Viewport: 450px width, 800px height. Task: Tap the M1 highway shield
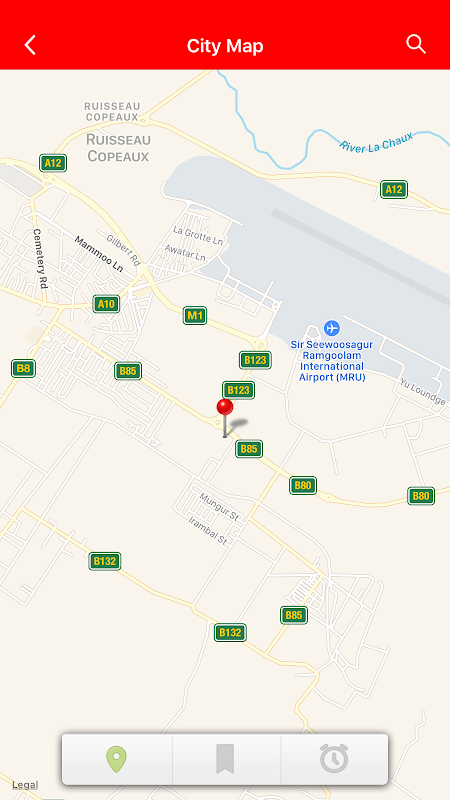point(195,316)
